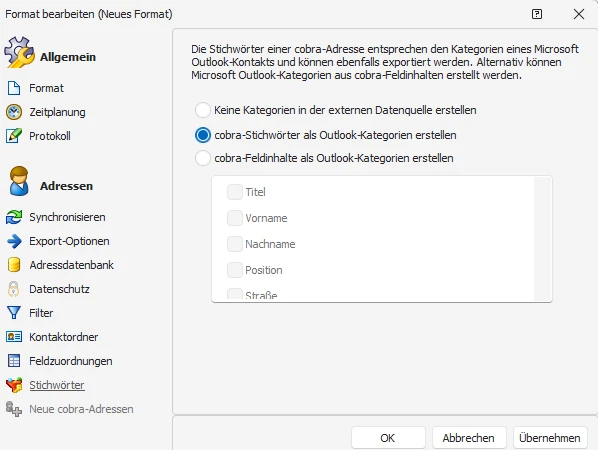Open the Datenschutz page

pos(59,289)
